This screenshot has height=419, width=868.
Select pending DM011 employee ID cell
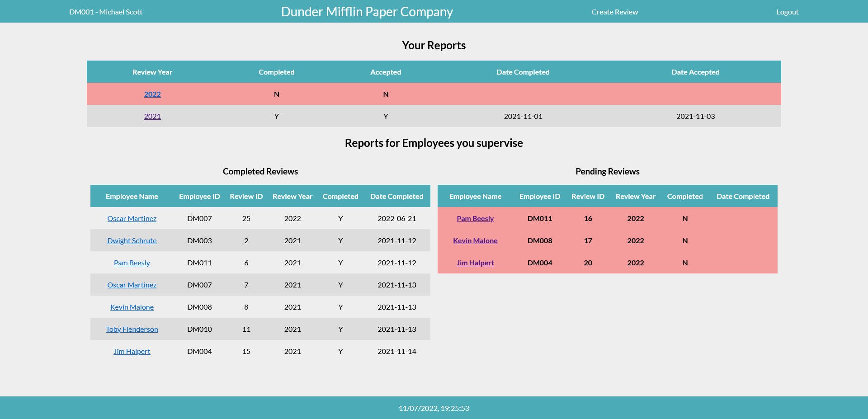[x=540, y=218]
